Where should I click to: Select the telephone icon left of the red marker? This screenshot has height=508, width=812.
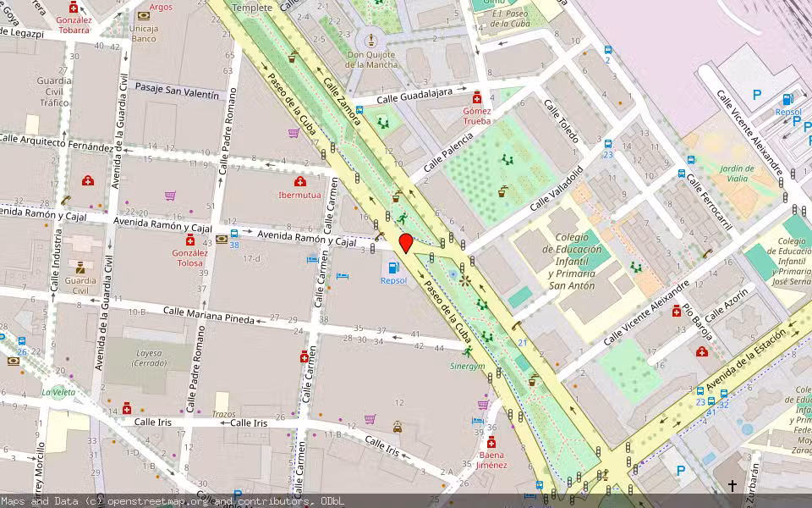[x=380, y=236]
